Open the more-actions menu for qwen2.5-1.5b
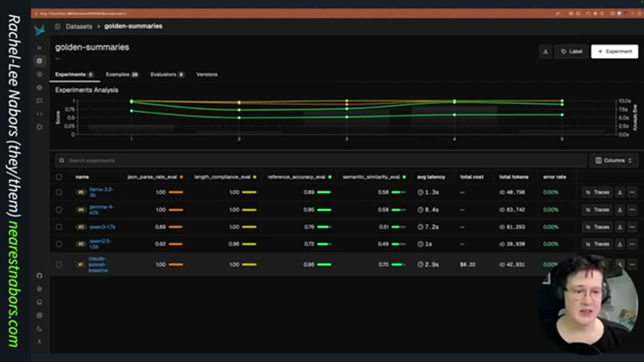The height and width of the screenshot is (362, 644). (632, 244)
